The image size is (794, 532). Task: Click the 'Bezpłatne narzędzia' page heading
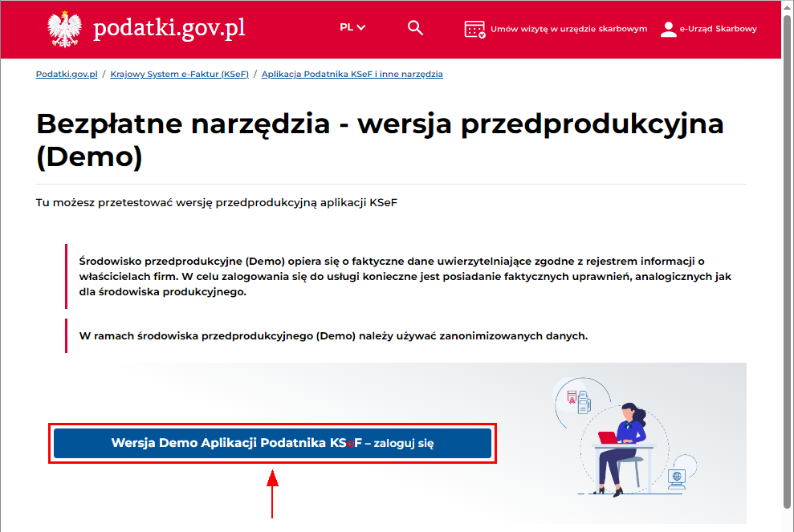[380, 140]
